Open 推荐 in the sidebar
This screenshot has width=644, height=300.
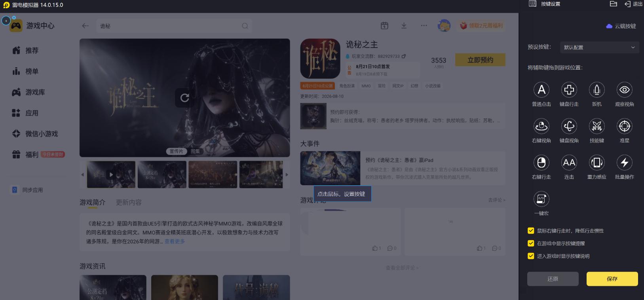click(25, 51)
